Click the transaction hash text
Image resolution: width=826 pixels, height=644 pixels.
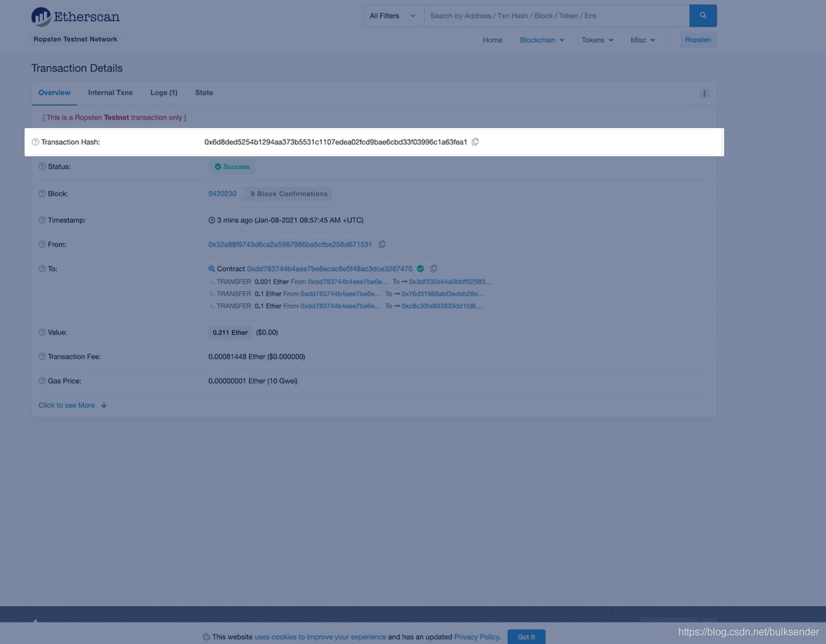point(335,142)
